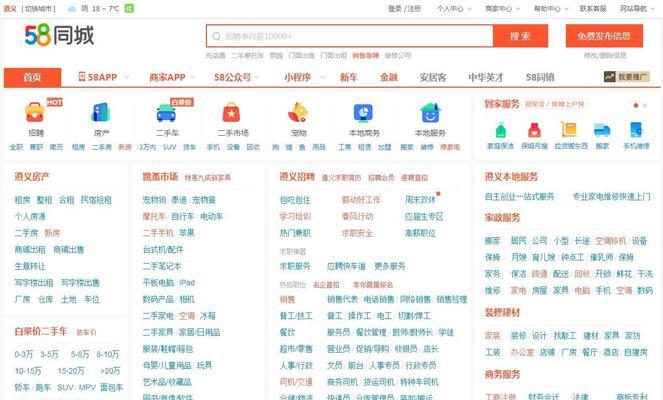Click 艺术品/收藏品 link

tap(167, 382)
